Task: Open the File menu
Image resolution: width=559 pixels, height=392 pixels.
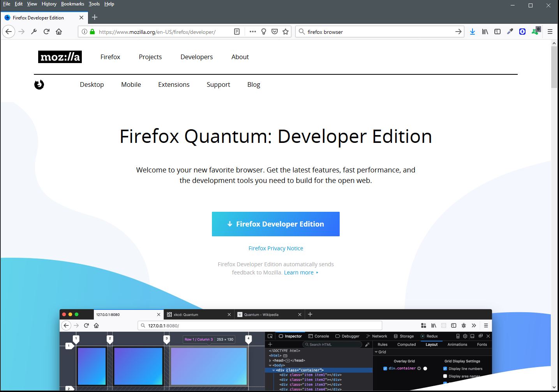Action: coord(7,4)
